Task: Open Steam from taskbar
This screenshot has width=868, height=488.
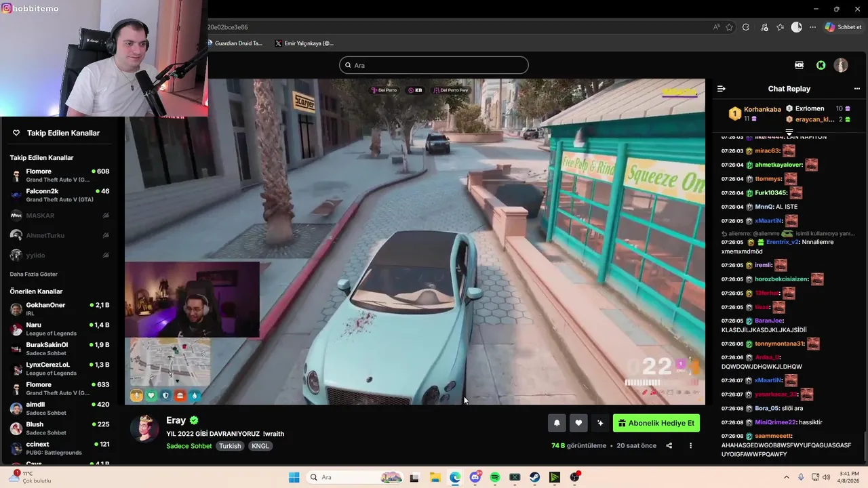Action: 535,477
